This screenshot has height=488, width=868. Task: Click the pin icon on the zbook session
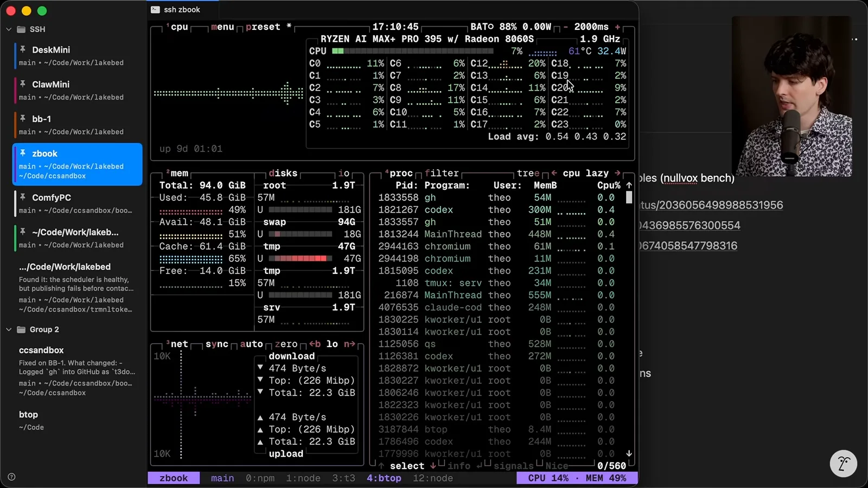[23, 153]
